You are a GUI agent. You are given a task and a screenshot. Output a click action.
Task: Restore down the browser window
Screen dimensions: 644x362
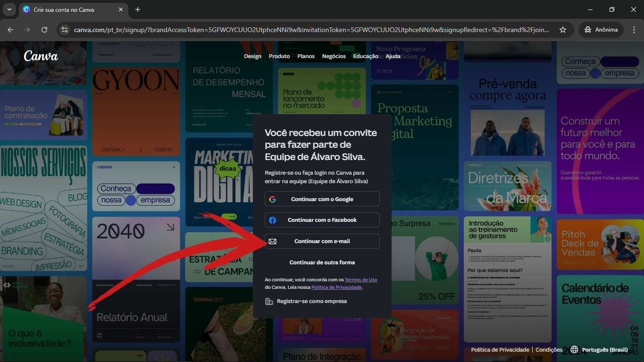612,9
